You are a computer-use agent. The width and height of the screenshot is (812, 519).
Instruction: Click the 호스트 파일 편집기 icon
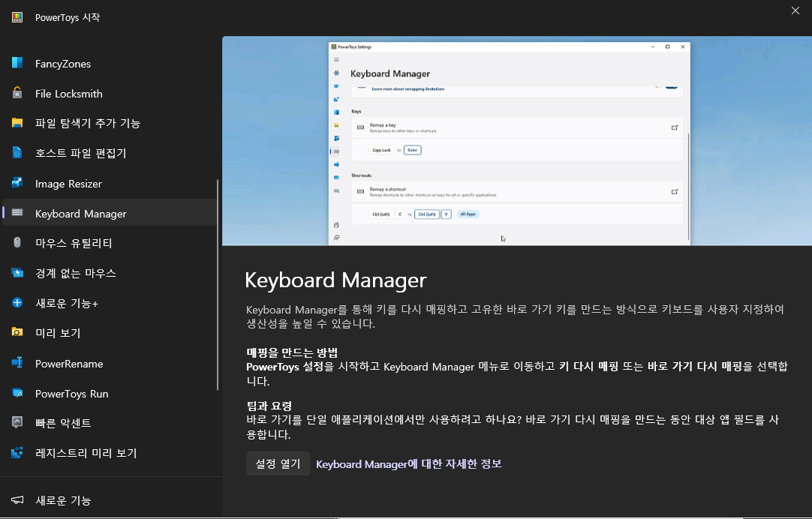pyautogui.click(x=17, y=153)
